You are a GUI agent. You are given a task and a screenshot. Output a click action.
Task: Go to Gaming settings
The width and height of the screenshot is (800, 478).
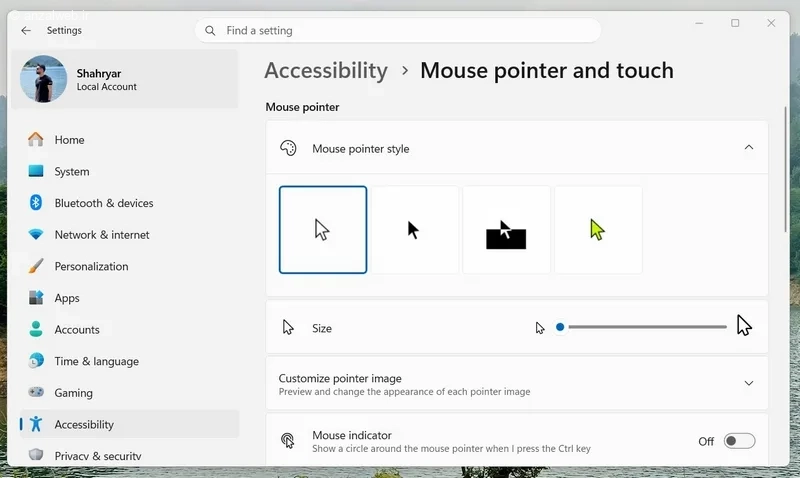pyautogui.click(x=129, y=393)
